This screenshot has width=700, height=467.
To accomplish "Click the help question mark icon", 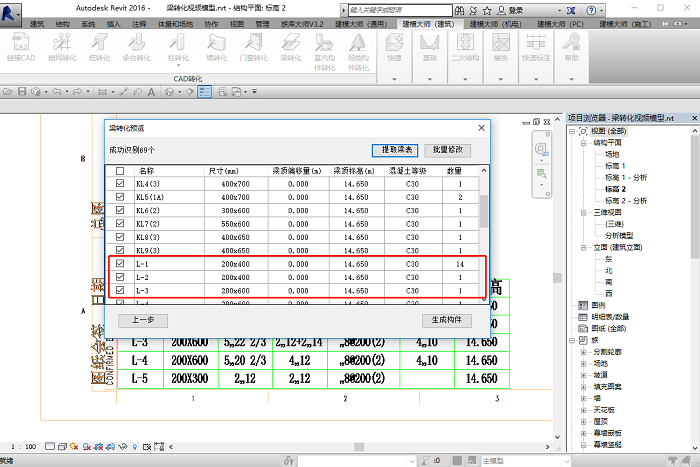I will pyautogui.click(x=591, y=10).
